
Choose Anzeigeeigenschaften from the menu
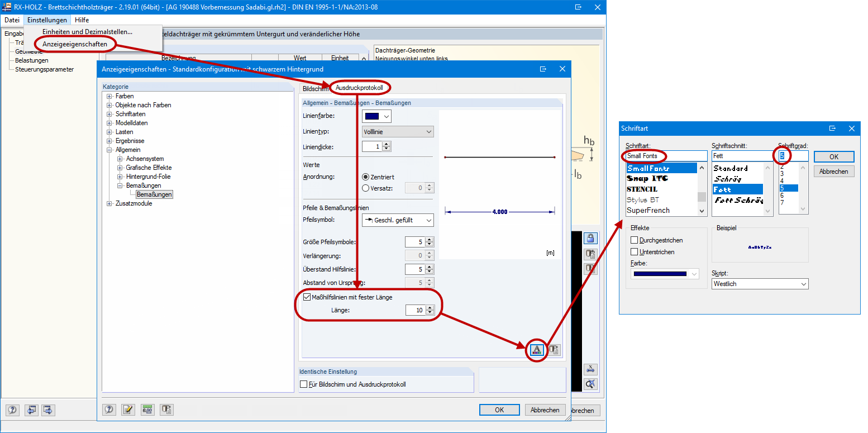tap(75, 44)
